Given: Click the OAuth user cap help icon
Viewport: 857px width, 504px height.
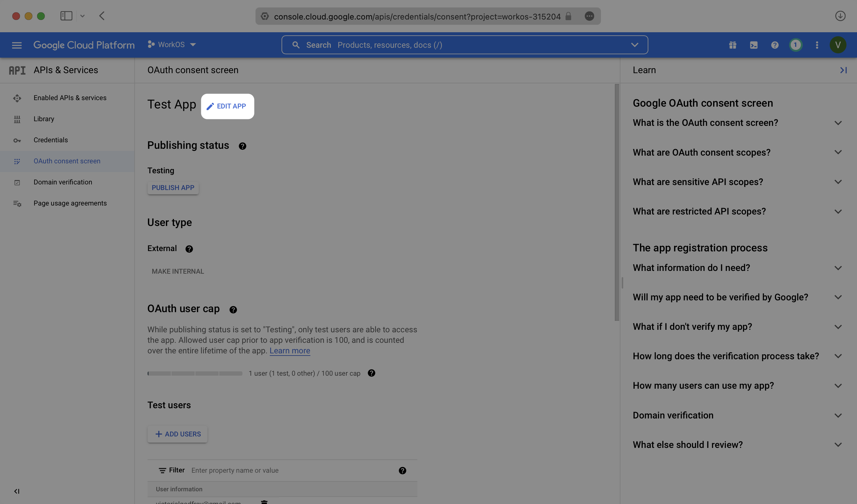Looking at the screenshot, I should [233, 309].
